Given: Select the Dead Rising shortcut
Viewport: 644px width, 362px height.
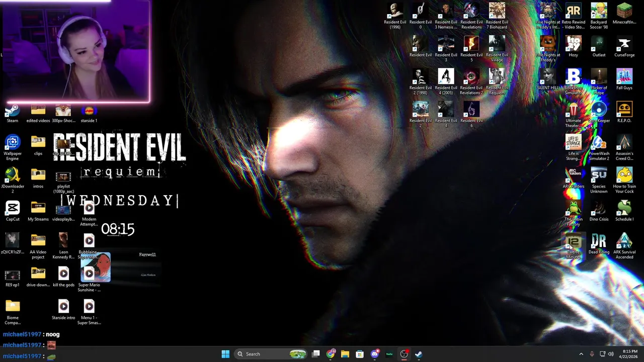Looking at the screenshot, I should (599, 244).
